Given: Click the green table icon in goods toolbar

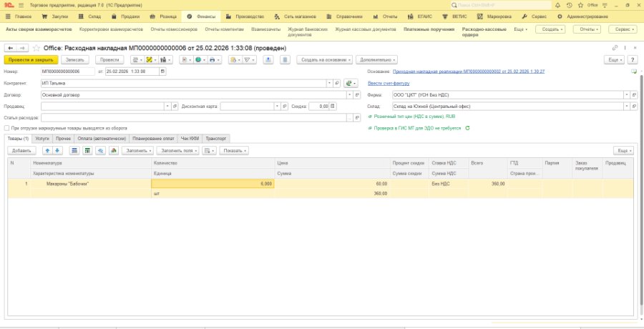Looking at the screenshot, I should coord(87,151).
